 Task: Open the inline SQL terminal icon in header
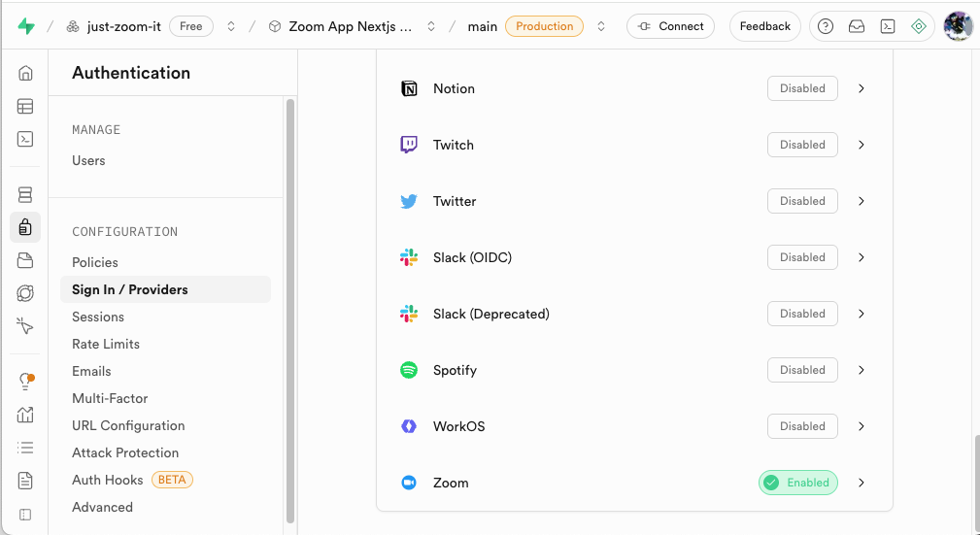(888, 26)
